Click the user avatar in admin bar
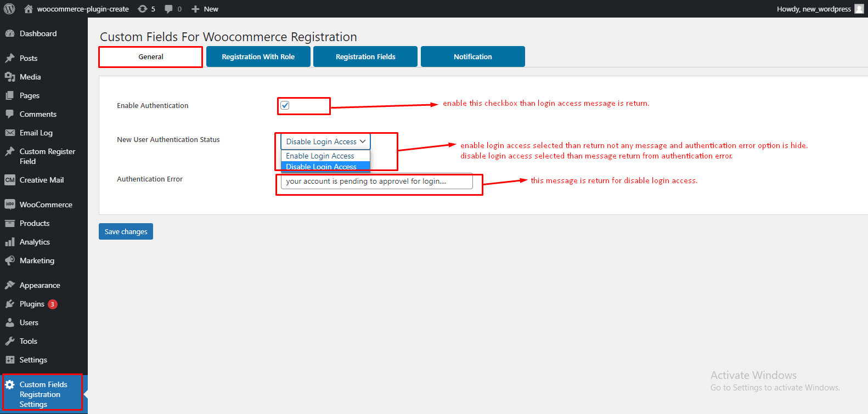Image resolution: width=868 pixels, height=414 pixels. tap(859, 9)
